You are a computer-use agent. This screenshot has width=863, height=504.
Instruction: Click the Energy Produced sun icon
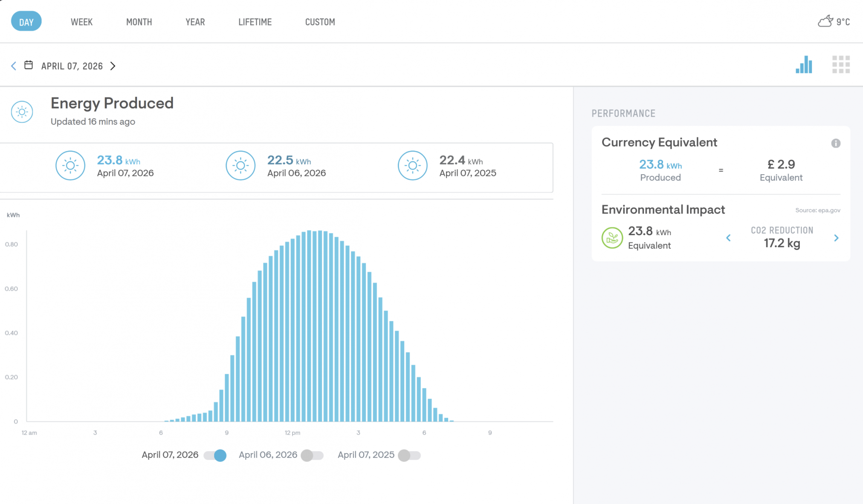tap(22, 112)
